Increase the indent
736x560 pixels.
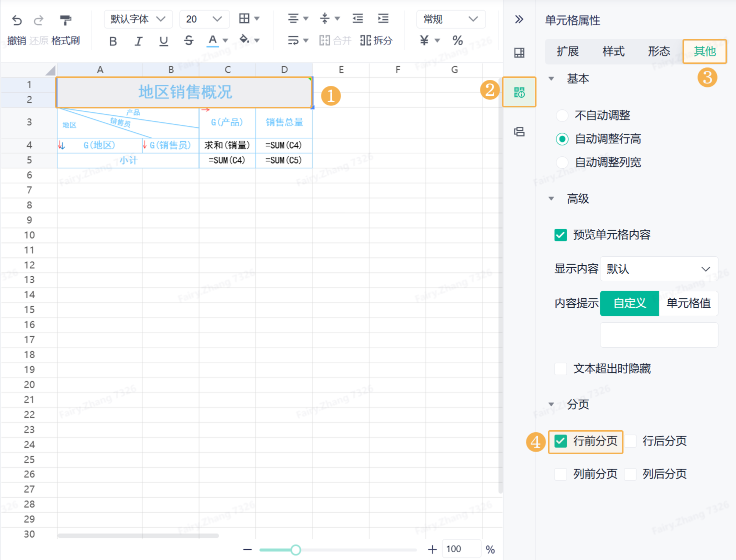pyautogui.click(x=383, y=18)
